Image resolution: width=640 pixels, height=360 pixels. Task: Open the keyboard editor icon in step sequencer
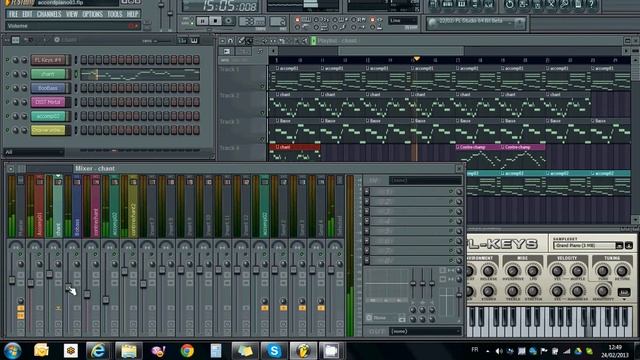(194, 40)
